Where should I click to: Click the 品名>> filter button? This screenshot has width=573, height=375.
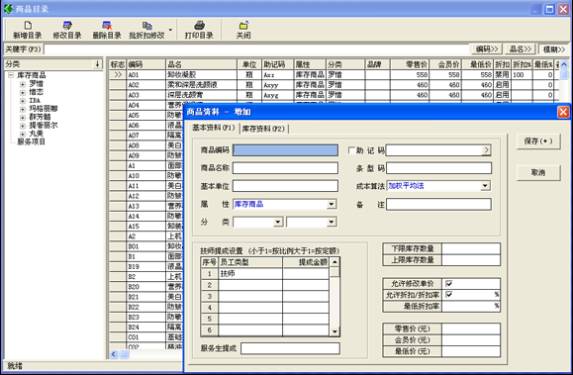coord(520,49)
